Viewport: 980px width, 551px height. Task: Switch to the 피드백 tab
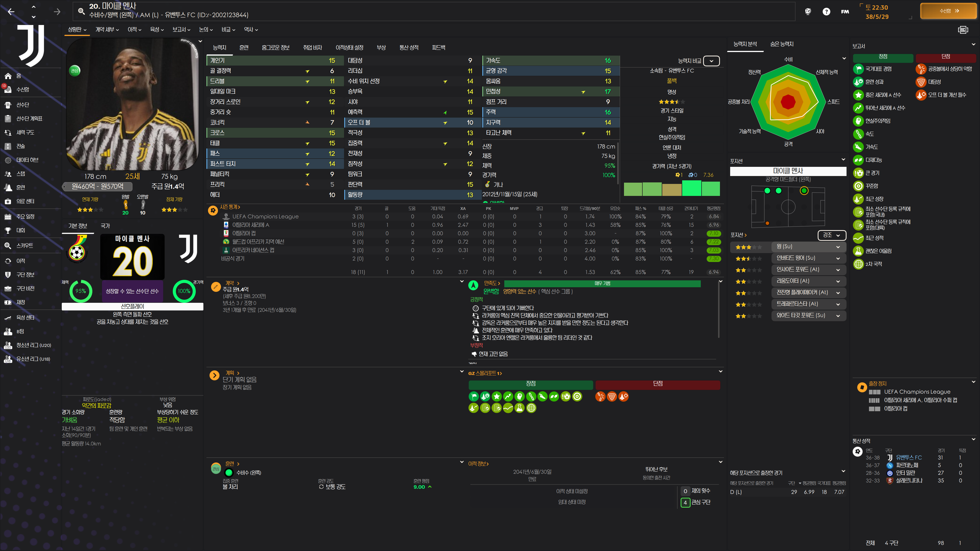click(x=438, y=47)
